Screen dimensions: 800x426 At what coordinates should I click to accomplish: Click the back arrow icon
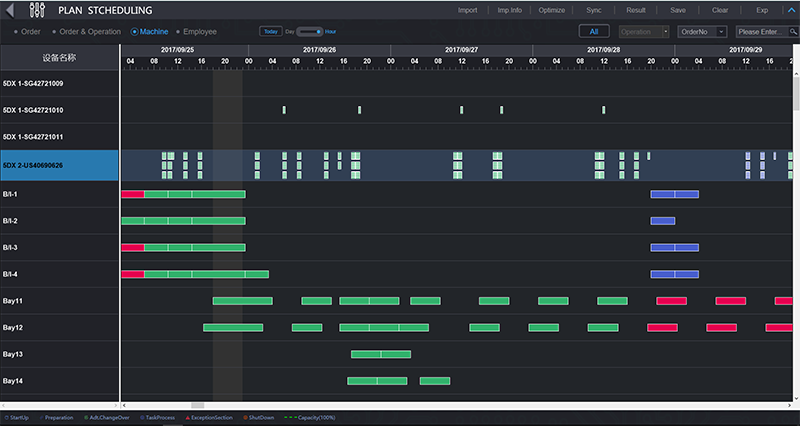tap(11, 11)
